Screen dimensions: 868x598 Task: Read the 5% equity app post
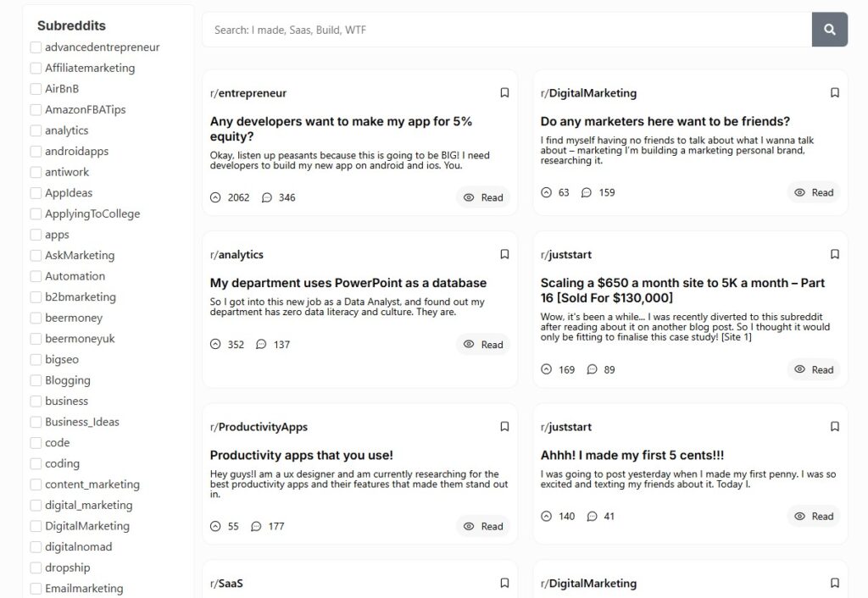coord(483,197)
